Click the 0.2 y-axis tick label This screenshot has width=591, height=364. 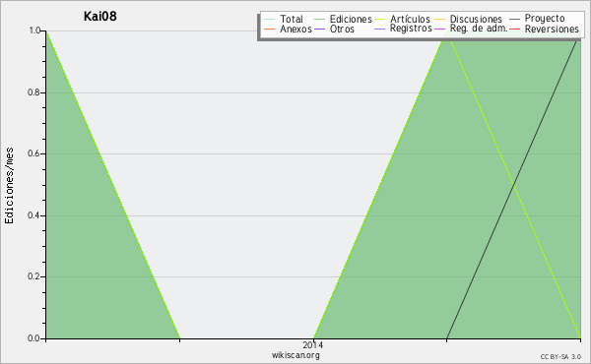(33, 276)
